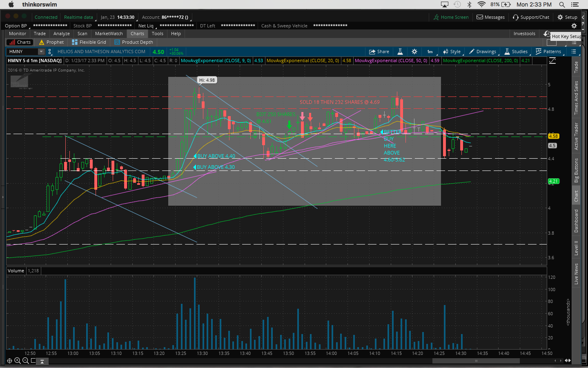Switch to the Analyze tab
Image resolution: width=588 pixels, height=368 pixels.
click(x=62, y=34)
